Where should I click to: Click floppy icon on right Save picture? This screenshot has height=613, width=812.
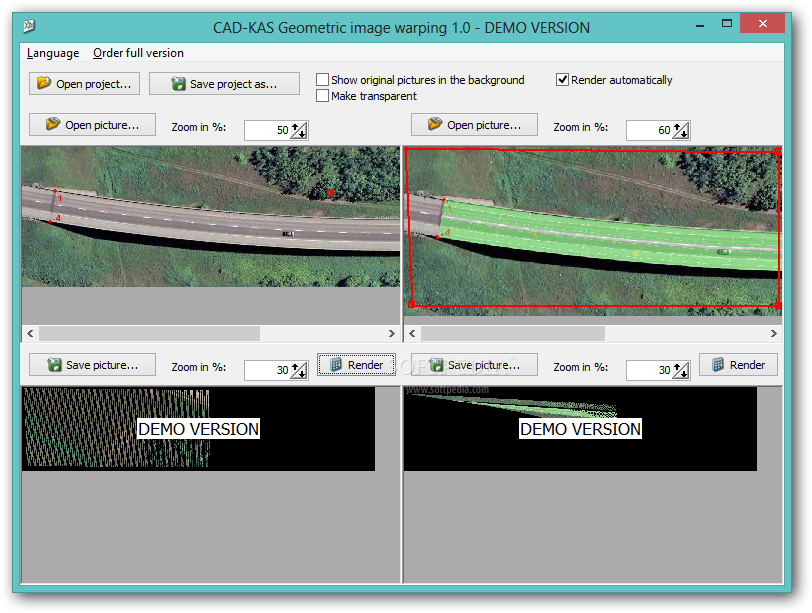(436, 364)
